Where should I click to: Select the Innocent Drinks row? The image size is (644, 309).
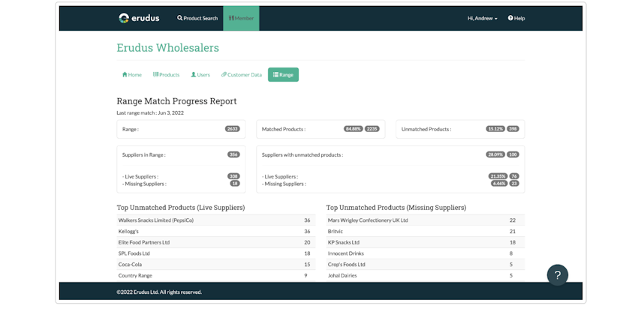(x=426, y=253)
